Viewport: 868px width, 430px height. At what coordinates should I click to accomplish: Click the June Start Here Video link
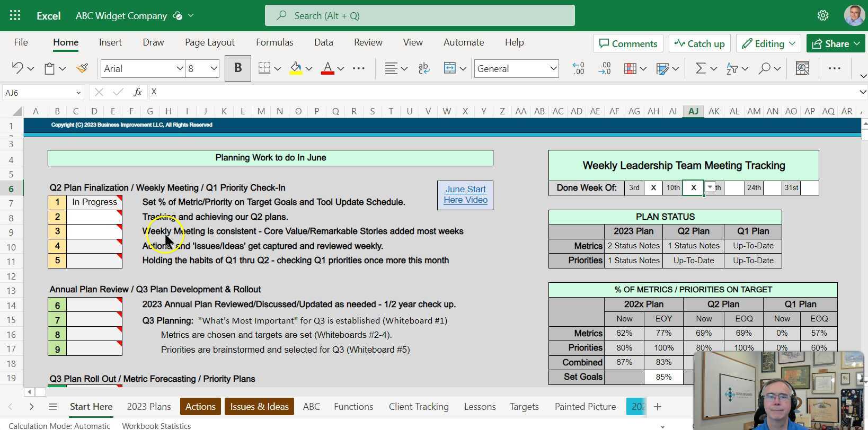point(465,195)
